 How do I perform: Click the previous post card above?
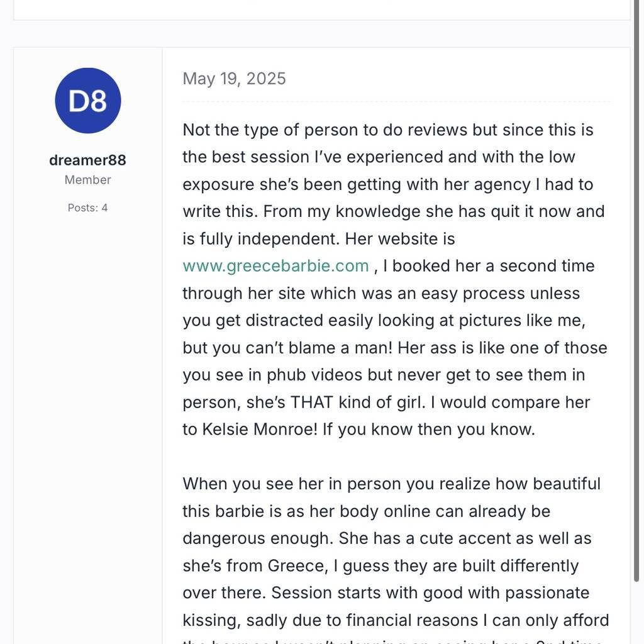321,9
